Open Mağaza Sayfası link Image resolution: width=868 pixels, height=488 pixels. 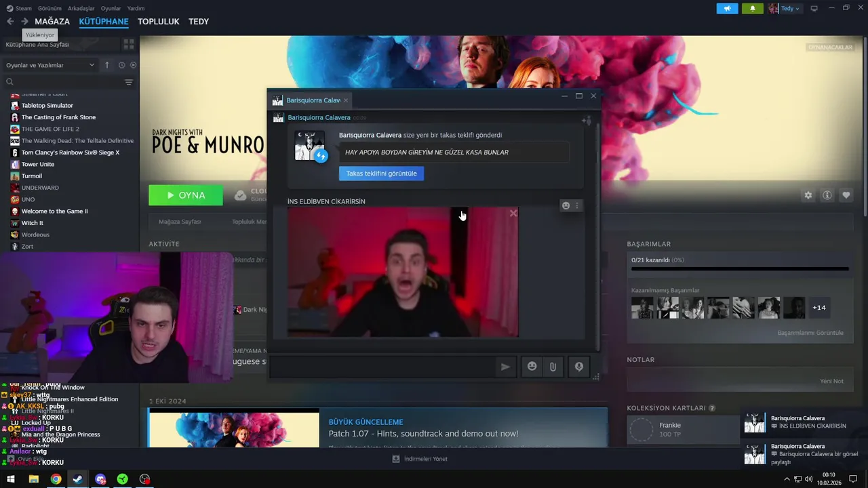pyautogui.click(x=180, y=222)
